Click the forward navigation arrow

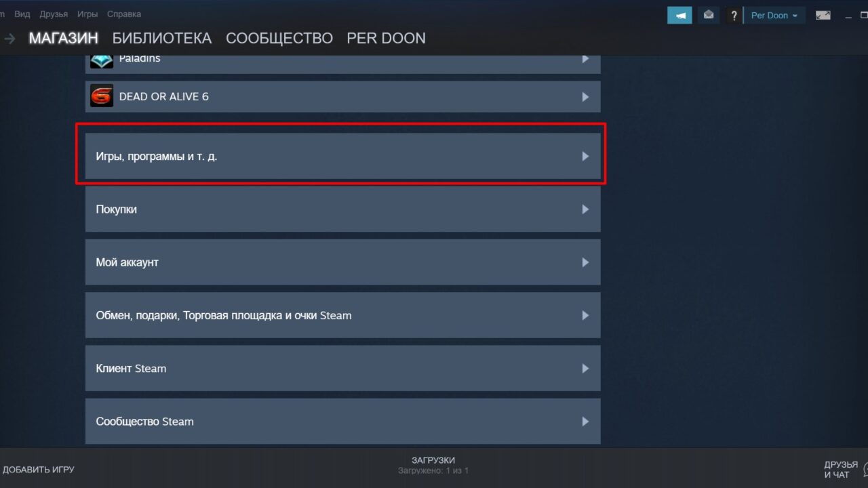point(9,39)
